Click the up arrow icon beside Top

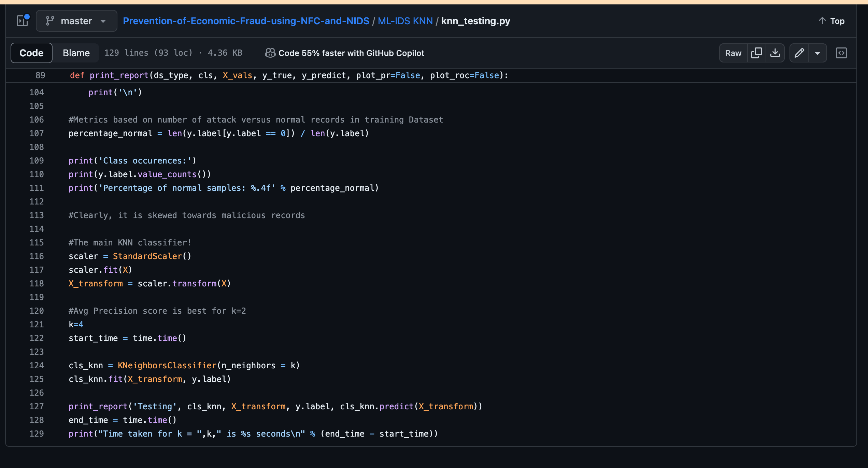822,20
